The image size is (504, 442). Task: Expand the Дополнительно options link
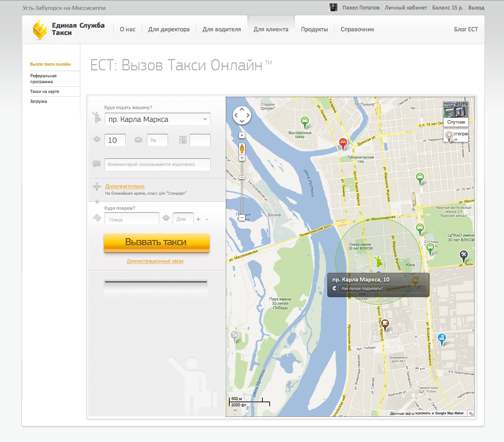tap(125, 186)
